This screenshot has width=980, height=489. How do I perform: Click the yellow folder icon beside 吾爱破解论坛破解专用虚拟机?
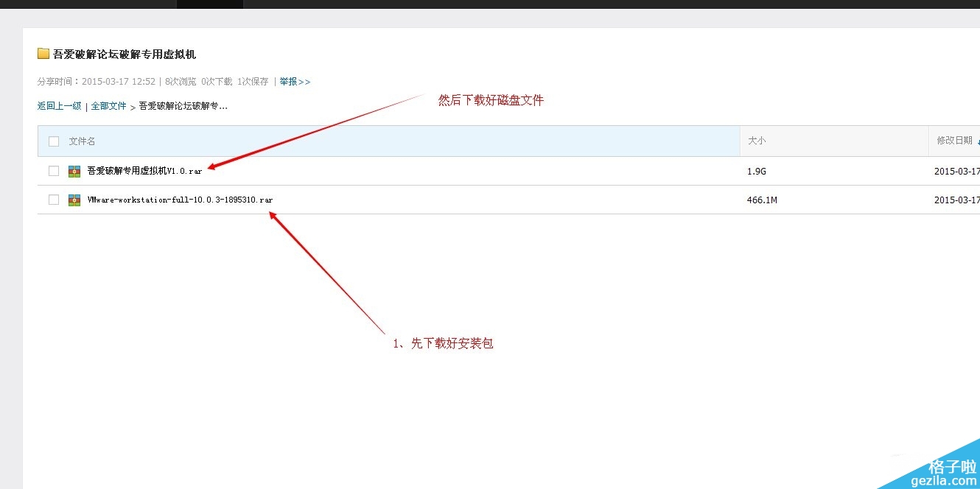pos(43,54)
